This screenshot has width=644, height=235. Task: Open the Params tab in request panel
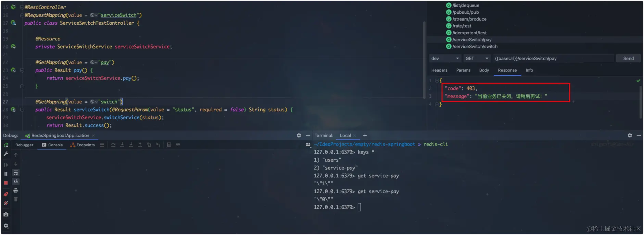(x=463, y=70)
